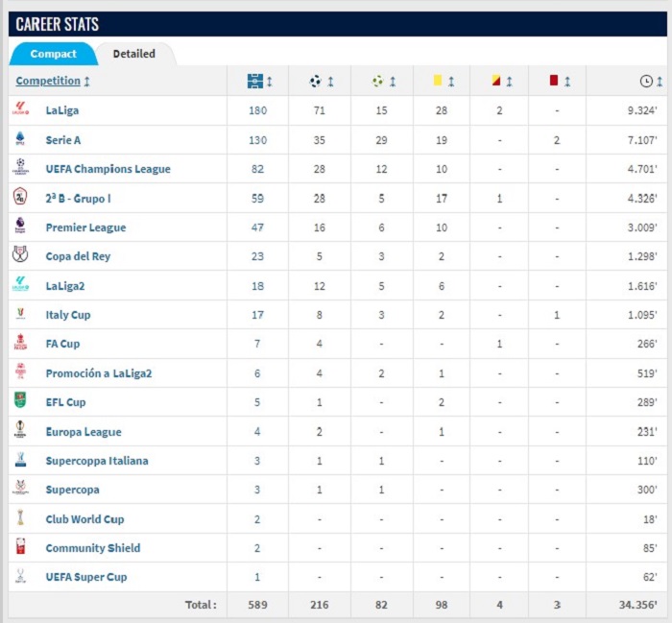Switch to the Detailed tab
The height and width of the screenshot is (623, 672).
click(x=134, y=54)
